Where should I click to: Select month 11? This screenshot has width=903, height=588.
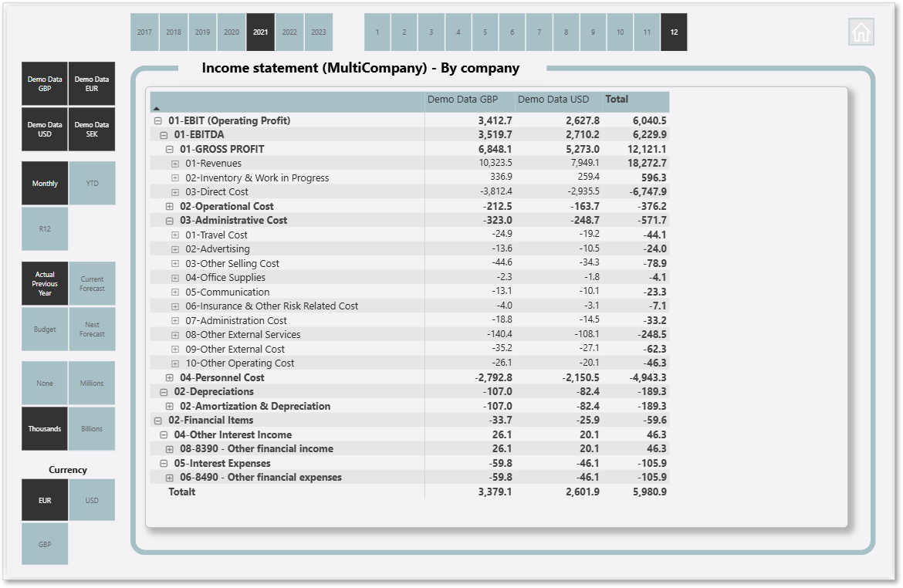(648, 32)
